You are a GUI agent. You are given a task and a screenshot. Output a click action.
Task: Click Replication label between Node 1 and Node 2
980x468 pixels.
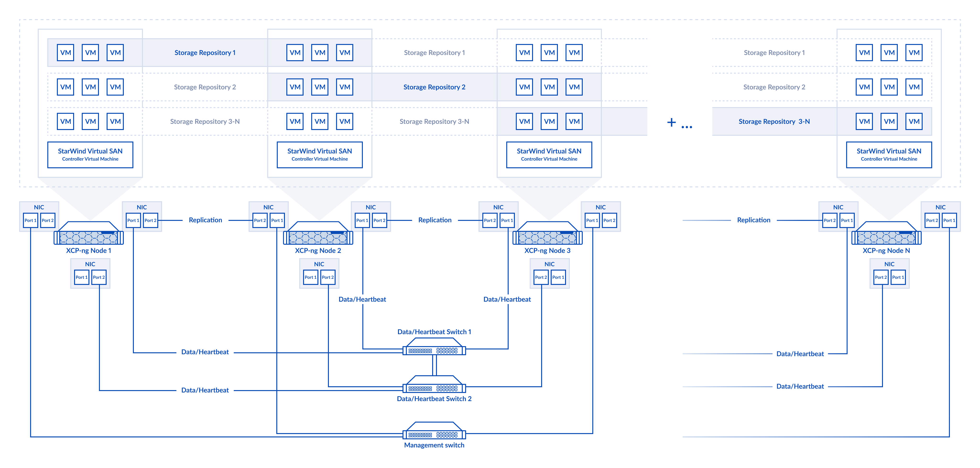pos(205,220)
